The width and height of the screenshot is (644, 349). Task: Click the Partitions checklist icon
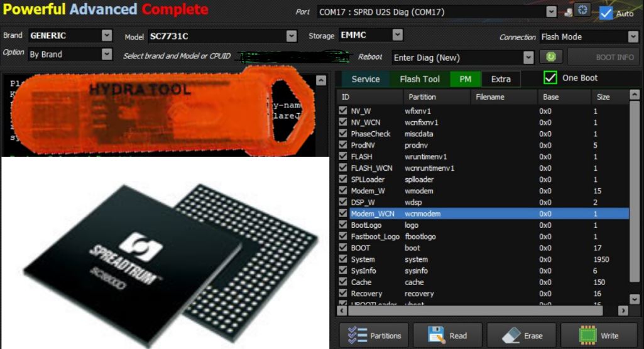pyautogui.click(x=357, y=335)
